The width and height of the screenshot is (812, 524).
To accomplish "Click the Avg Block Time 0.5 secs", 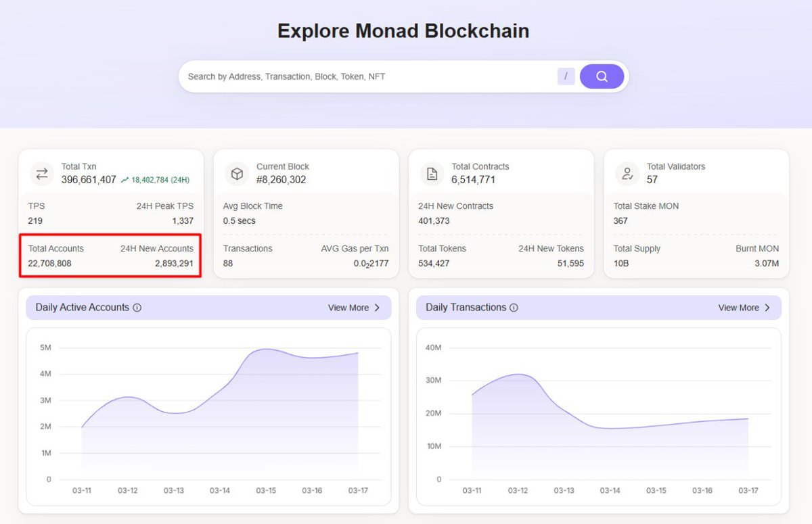I will tap(239, 221).
